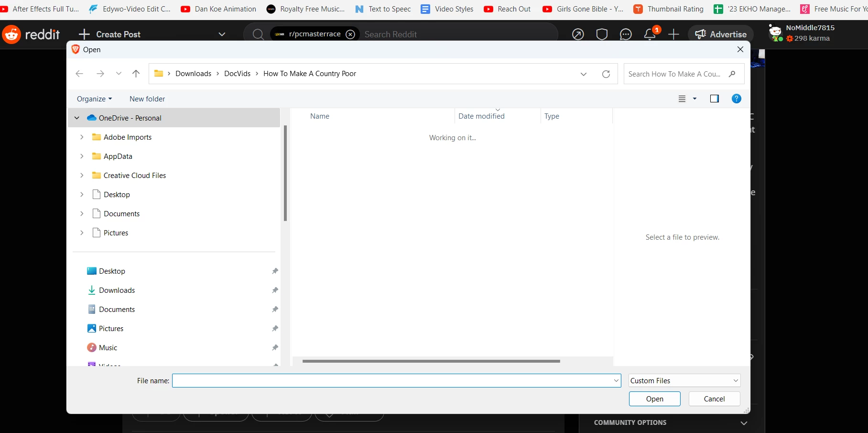Image resolution: width=868 pixels, height=433 pixels.
Task: Open the Custom Files type dropdown
Action: coord(684,381)
